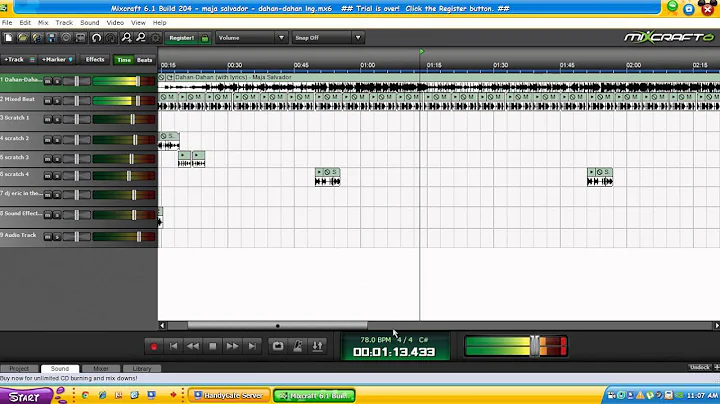Image resolution: width=720 pixels, height=404 pixels.
Task: Switch to the Project tab
Action: coord(19,369)
